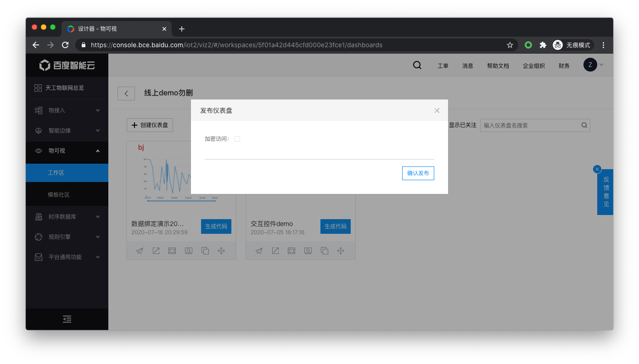Select 工作区 in the sidebar
The width and height of the screenshot is (639, 364).
(x=67, y=173)
